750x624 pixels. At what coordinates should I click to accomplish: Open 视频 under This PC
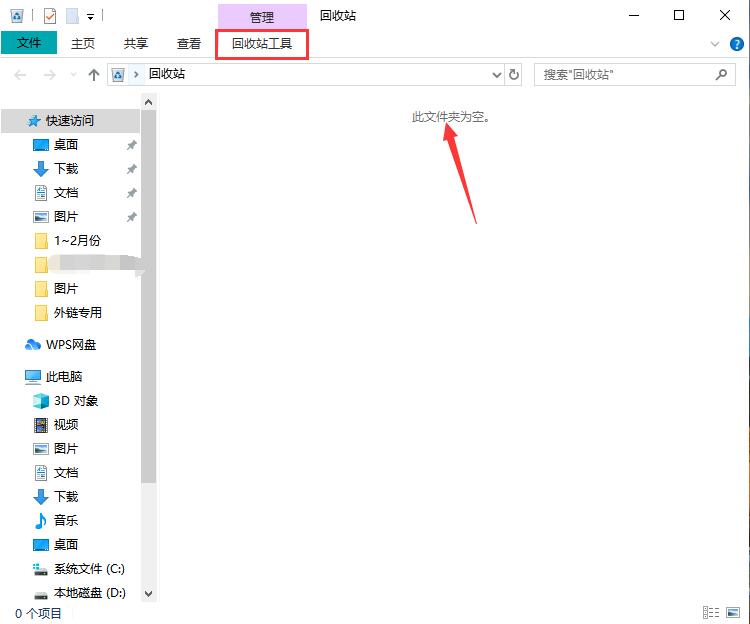pyautogui.click(x=66, y=425)
